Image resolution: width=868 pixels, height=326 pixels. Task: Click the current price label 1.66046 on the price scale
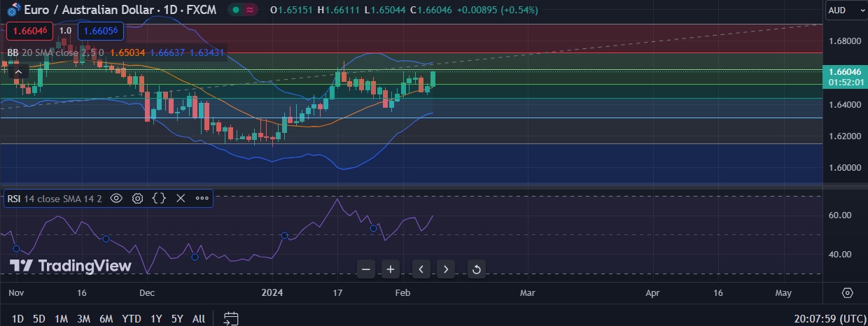pyautogui.click(x=845, y=71)
